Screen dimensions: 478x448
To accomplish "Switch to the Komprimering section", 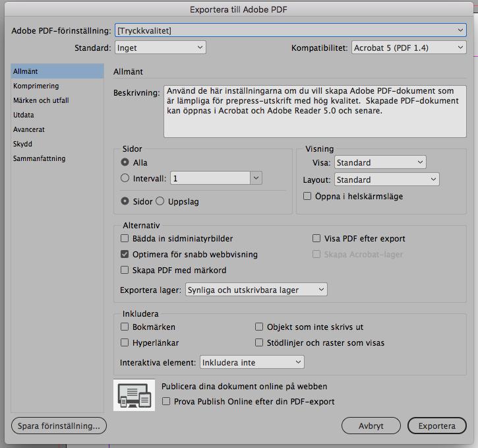I will click(x=57, y=86).
